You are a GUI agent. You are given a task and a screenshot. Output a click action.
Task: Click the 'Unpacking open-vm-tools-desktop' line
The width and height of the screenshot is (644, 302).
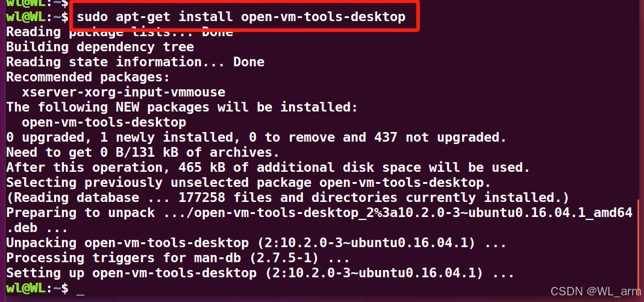(x=256, y=243)
